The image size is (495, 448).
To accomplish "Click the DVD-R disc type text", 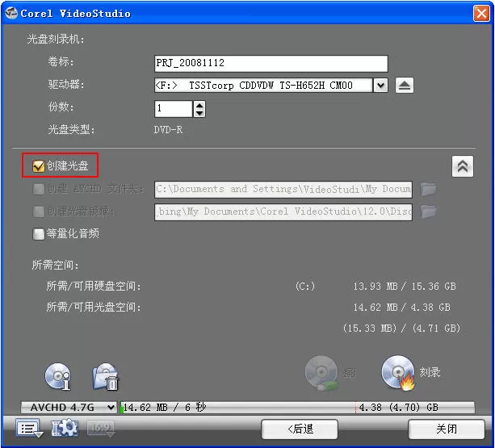I will pyautogui.click(x=168, y=130).
